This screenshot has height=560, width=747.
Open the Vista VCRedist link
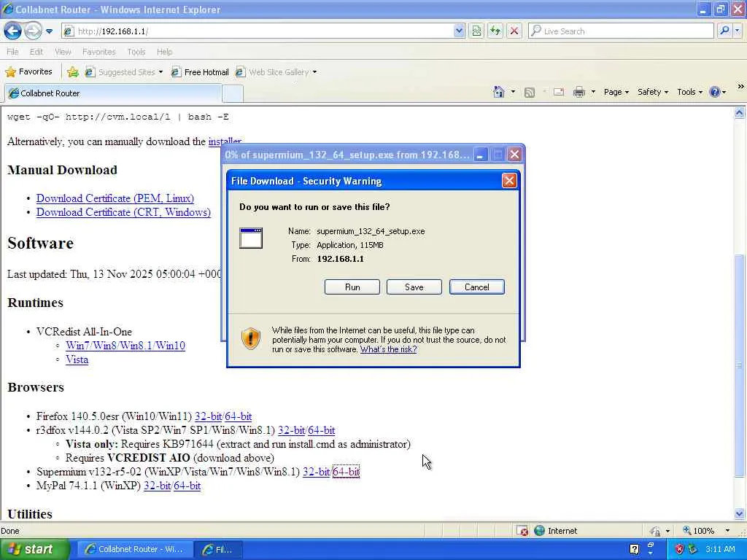(x=77, y=359)
